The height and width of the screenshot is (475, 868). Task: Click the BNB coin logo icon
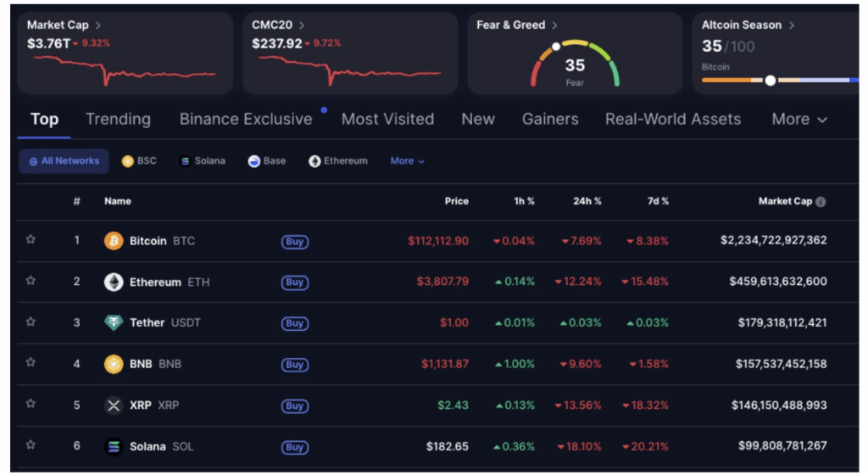[114, 364]
